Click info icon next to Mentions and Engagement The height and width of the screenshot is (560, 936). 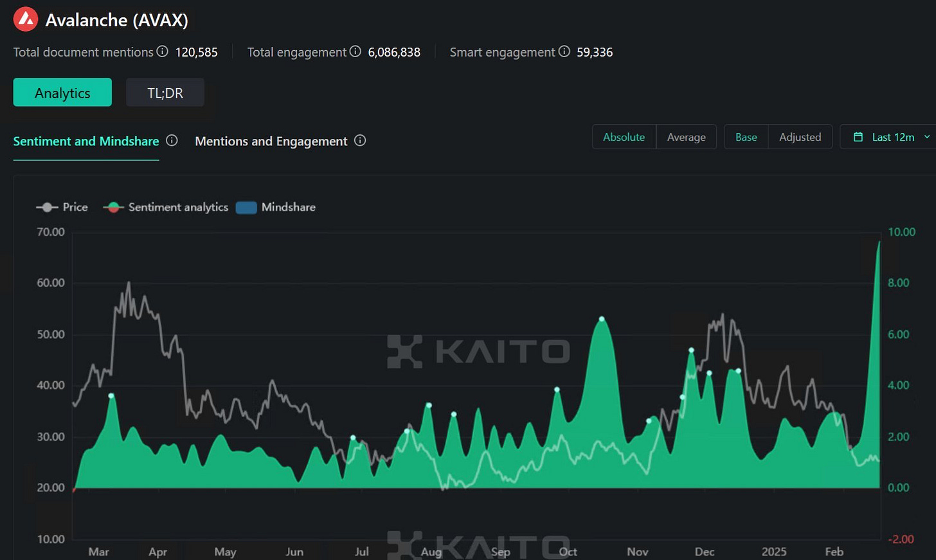coord(360,140)
